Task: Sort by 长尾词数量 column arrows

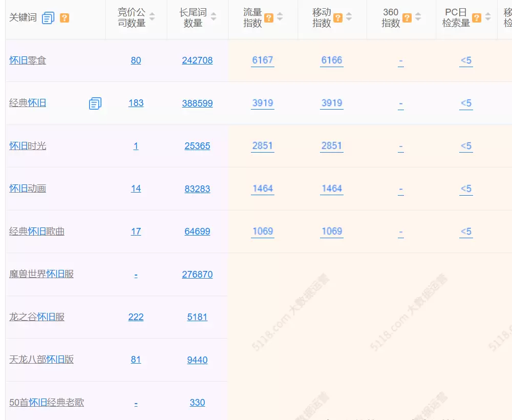Action: (214, 17)
